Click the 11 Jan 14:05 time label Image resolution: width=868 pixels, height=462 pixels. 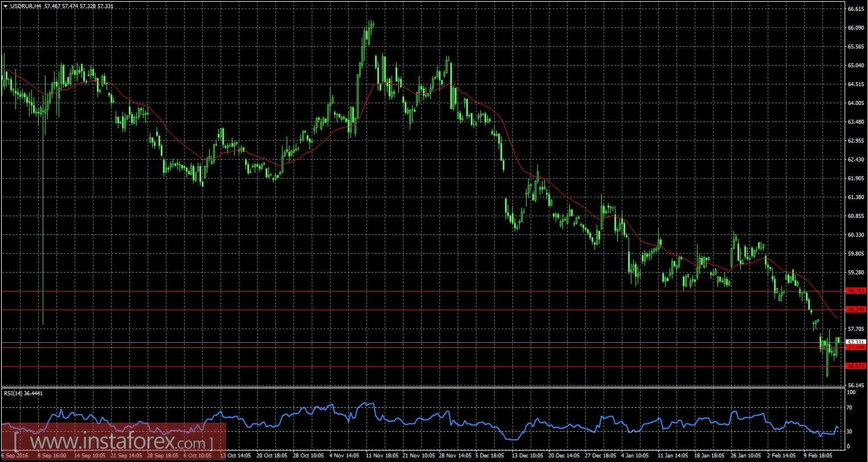674,456
